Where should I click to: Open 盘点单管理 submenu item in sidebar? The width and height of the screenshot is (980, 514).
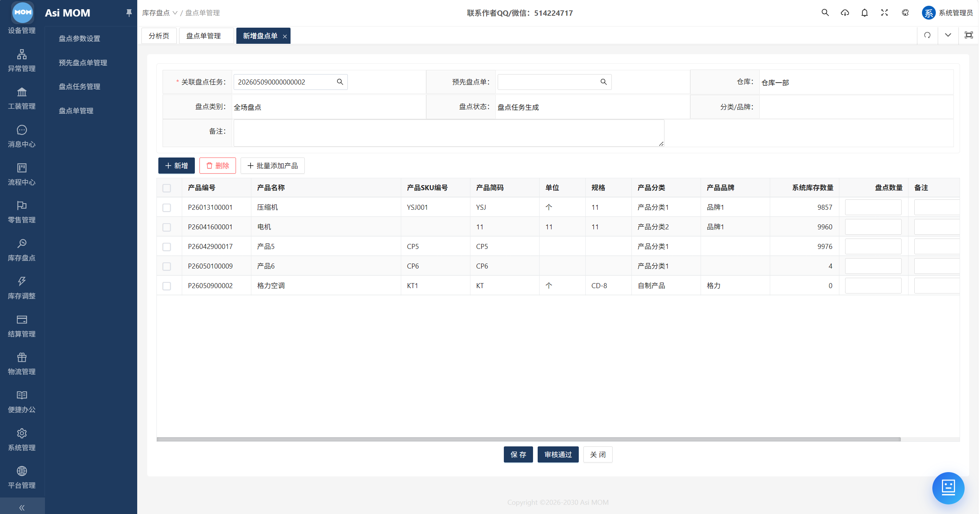point(76,111)
